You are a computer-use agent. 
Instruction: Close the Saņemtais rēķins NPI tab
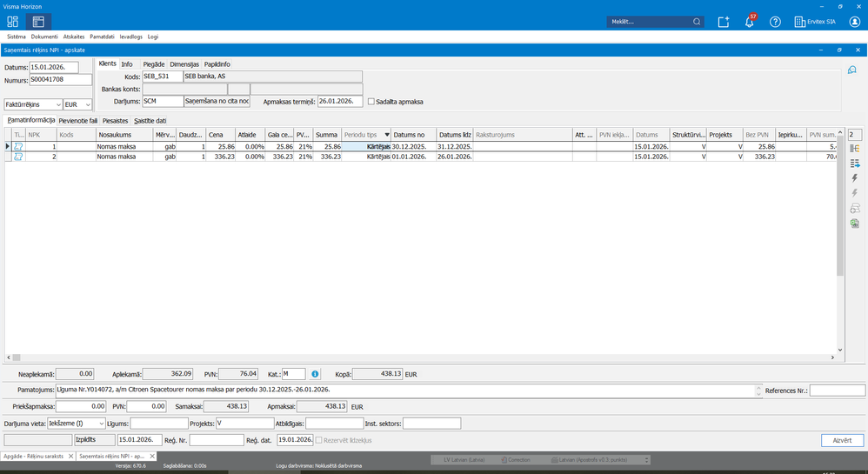coord(152,457)
